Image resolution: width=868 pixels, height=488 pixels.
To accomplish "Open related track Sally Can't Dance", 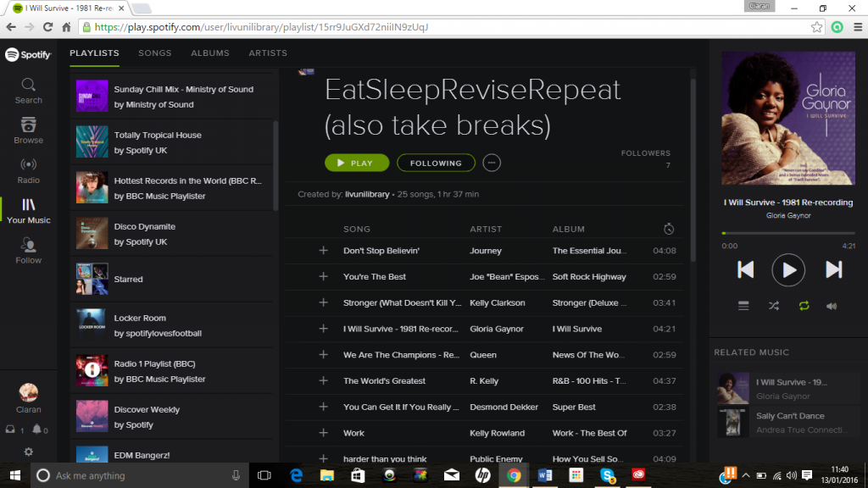I will 788,423.
